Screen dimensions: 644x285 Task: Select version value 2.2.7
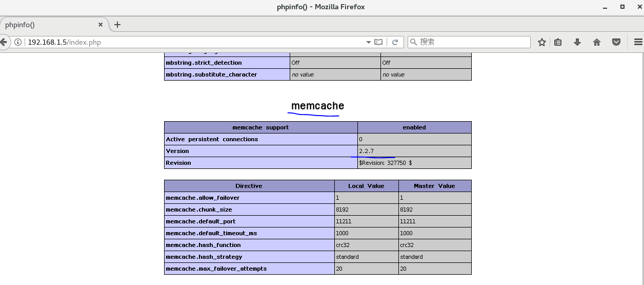[x=367, y=151]
